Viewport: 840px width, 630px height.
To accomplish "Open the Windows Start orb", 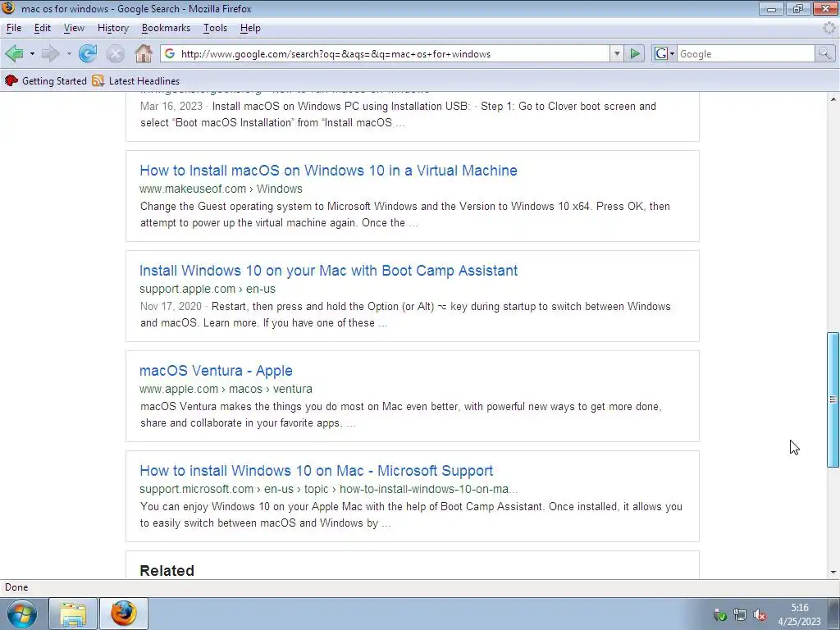I will [x=21, y=614].
